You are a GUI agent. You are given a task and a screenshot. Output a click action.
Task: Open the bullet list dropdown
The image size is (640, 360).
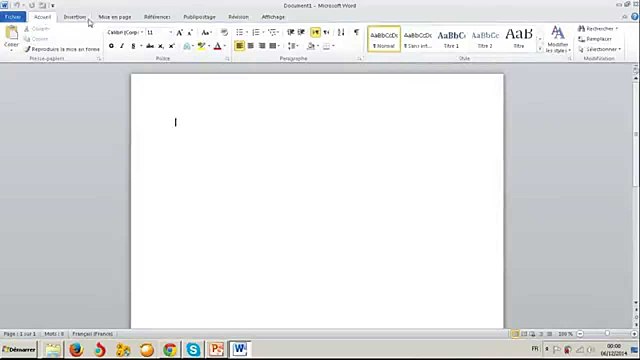point(247,32)
